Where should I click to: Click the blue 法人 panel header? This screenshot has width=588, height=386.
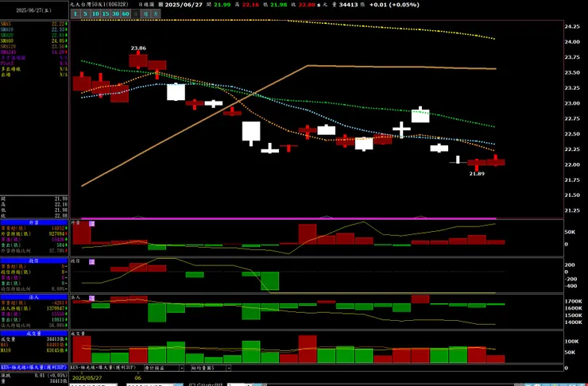pos(34,297)
